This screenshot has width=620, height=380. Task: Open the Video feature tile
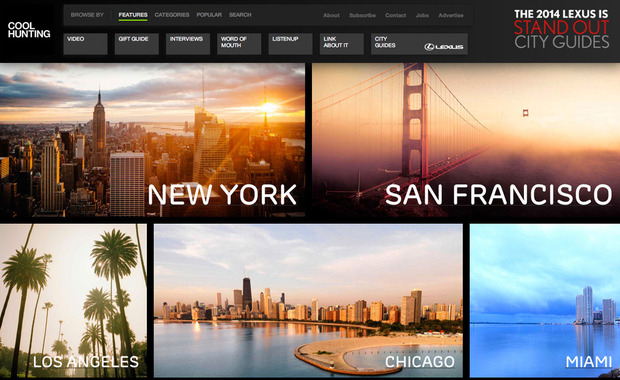(x=85, y=44)
